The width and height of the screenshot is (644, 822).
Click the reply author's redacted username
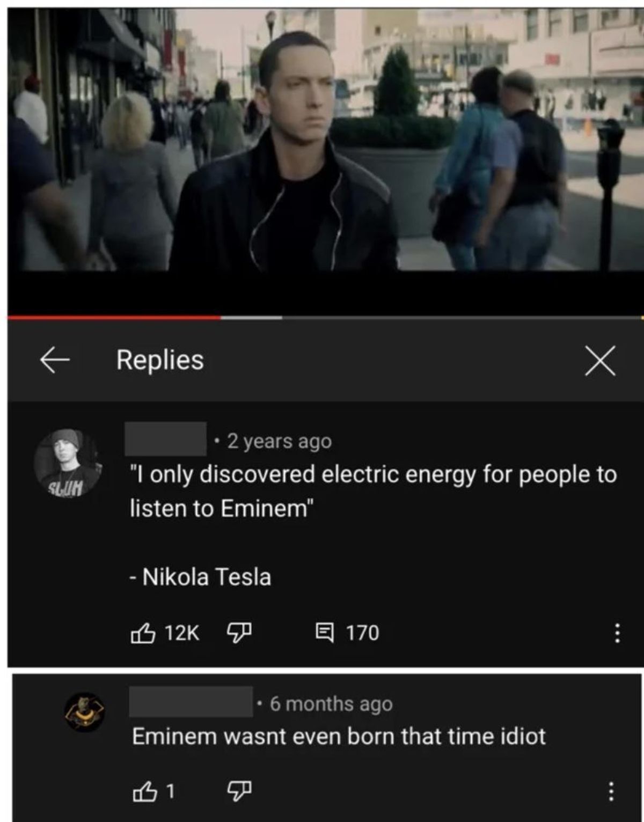191,701
